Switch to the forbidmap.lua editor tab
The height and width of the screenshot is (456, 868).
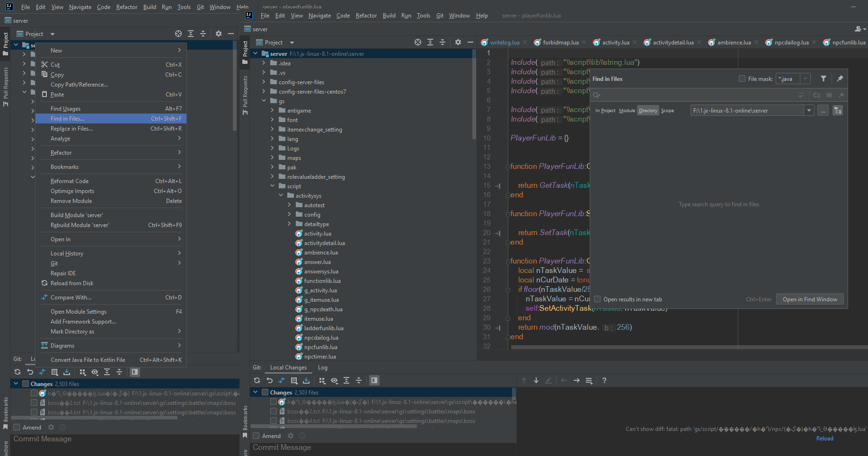(x=560, y=43)
